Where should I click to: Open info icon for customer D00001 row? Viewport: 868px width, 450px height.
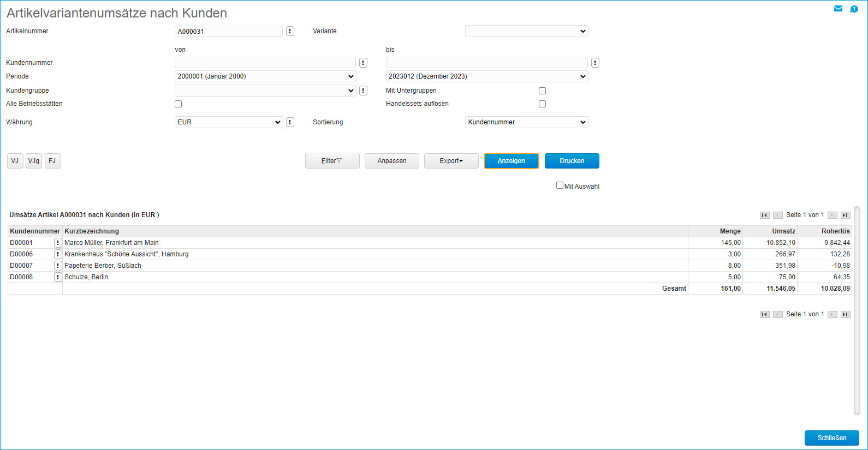pyautogui.click(x=58, y=243)
